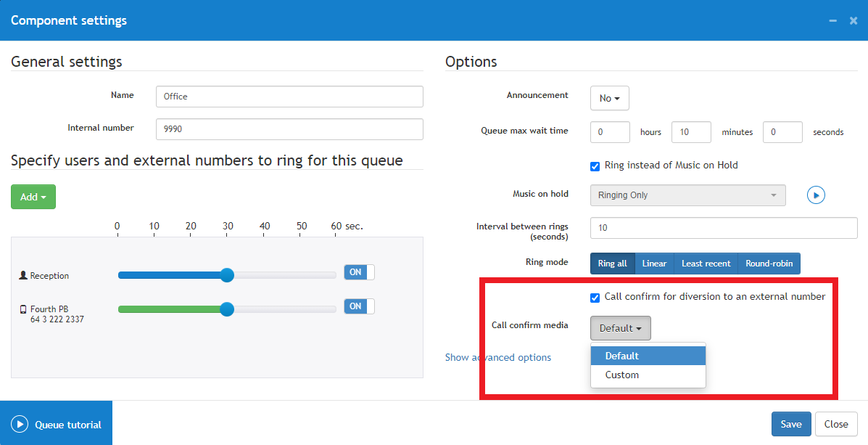
Task: Click the Queue tutorial play icon
Action: tap(20, 425)
